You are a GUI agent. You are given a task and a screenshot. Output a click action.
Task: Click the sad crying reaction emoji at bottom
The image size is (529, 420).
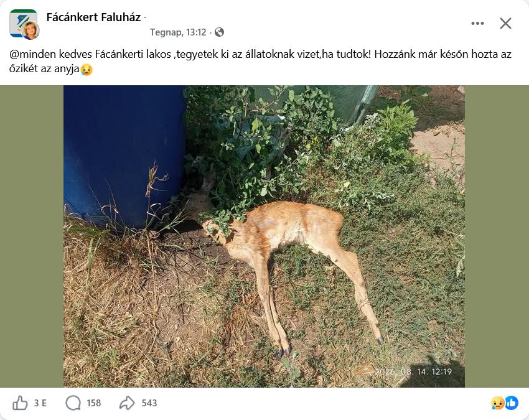coord(497,403)
